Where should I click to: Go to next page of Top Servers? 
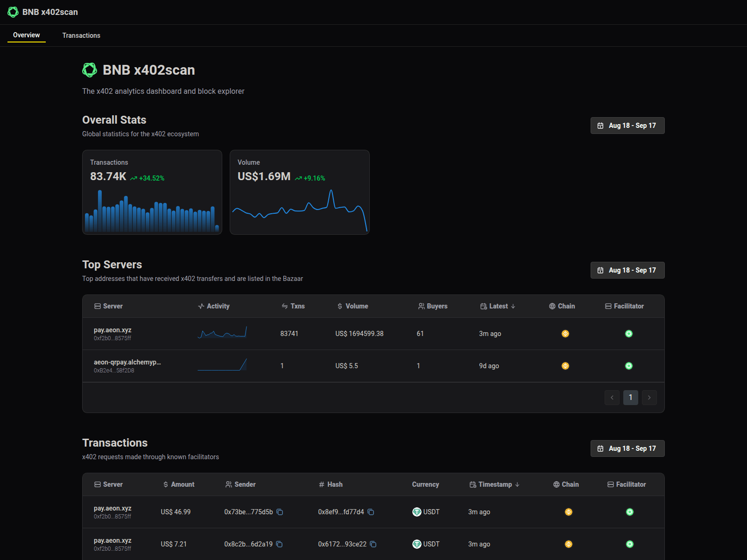649,398
